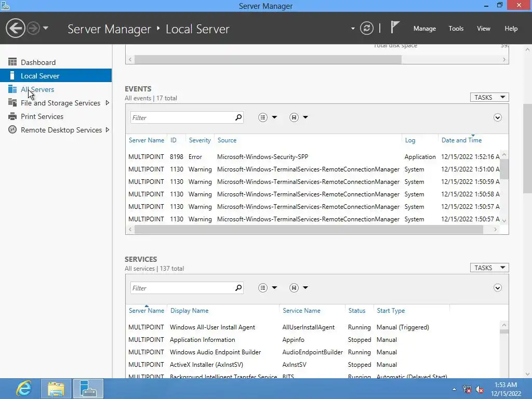Click the Services filter search magnifier

[238, 288]
